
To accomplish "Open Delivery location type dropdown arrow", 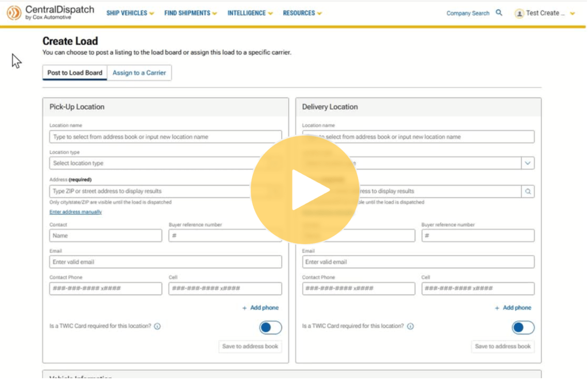I will 528,163.
